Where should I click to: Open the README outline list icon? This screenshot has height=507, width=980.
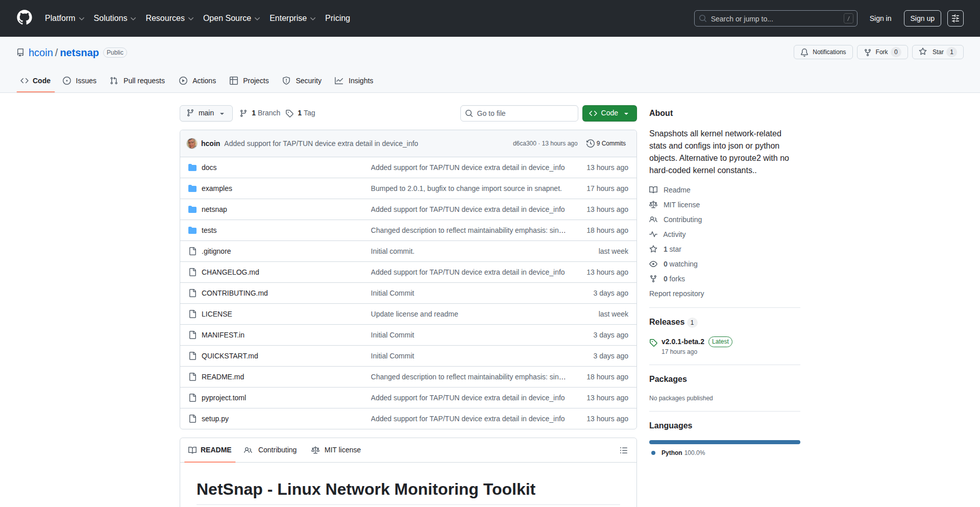pos(623,450)
